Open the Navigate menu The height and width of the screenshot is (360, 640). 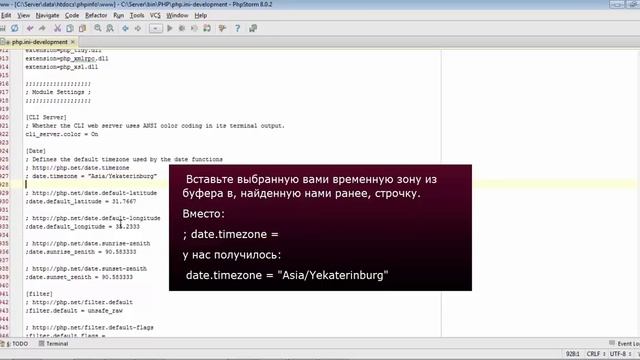[x=47, y=16]
